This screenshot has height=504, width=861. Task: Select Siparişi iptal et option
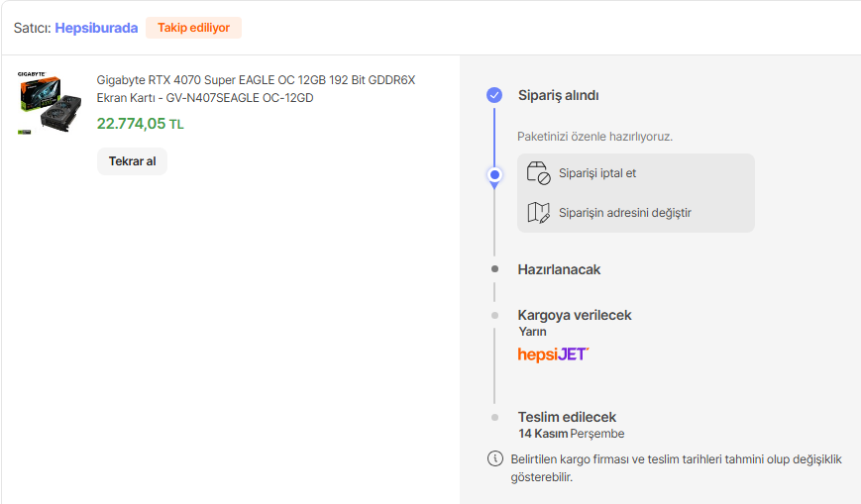pyautogui.click(x=597, y=173)
